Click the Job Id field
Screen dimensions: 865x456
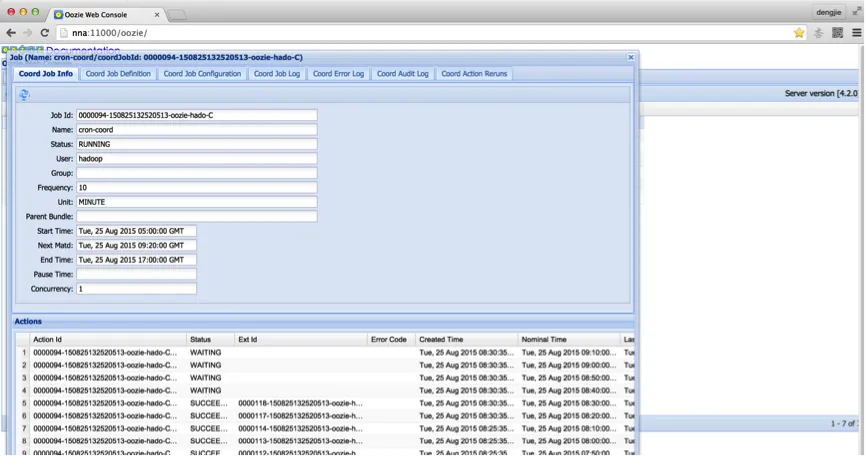tap(197, 115)
